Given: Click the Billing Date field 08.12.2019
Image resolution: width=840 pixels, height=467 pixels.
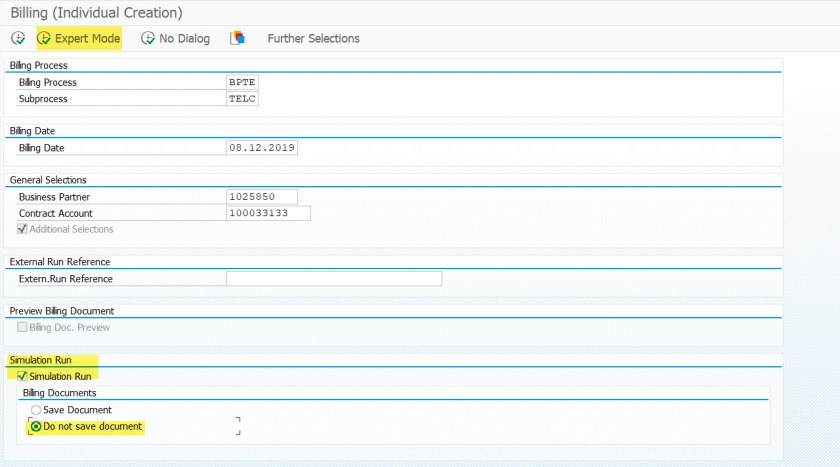Looking at the screenshot, I should coord(262,148).
